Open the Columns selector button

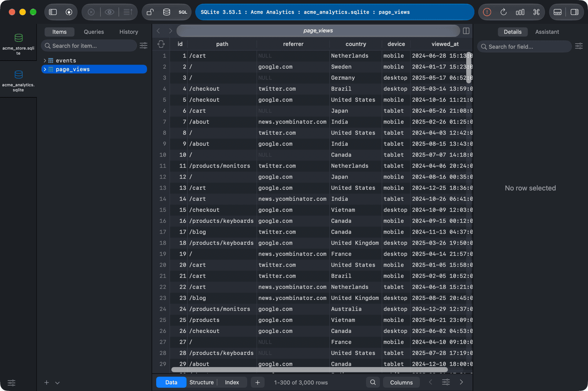[x=401, y=382]
